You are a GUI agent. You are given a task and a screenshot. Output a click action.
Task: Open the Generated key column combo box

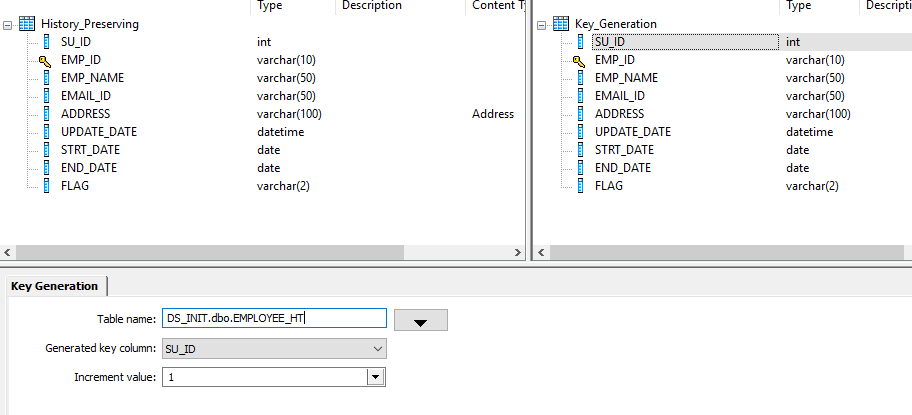[274, 349]
